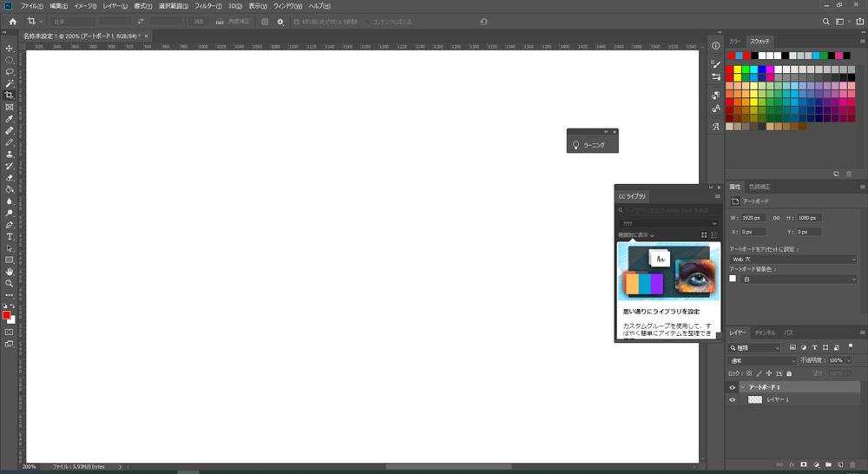Toggle the layer filter on/off switch

pyautogui.click(x=851, y=346)
